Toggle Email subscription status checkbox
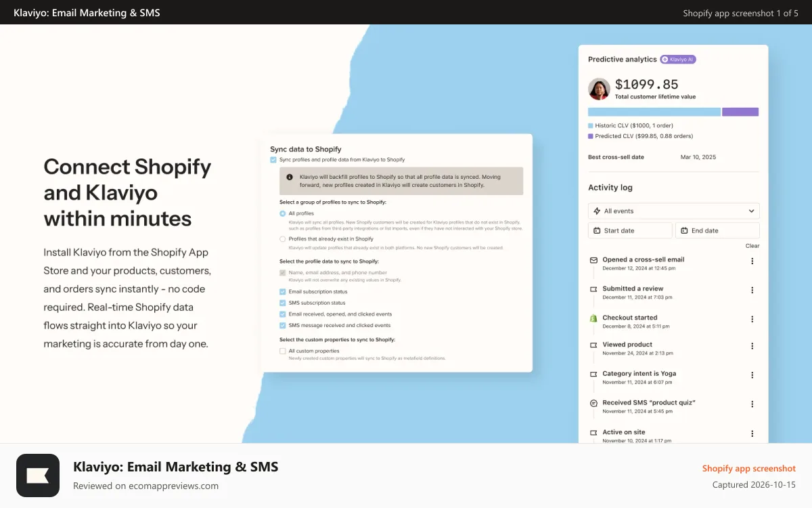Viewport: 812px width, 508px height. pos(283,292)
